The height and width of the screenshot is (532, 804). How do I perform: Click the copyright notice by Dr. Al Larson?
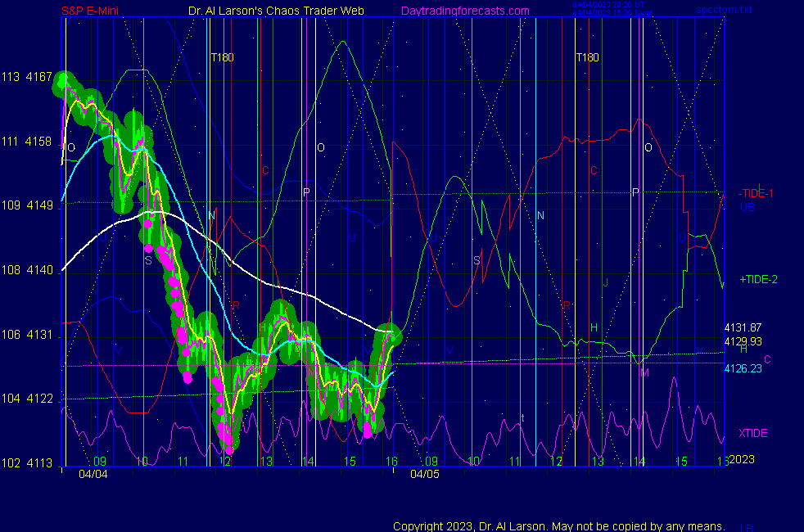click(x=559, y=526)
